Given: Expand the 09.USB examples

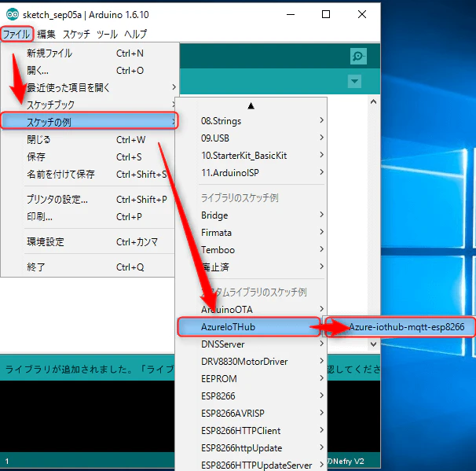Looking at the screenshot, I should click(x=251, y=138).
